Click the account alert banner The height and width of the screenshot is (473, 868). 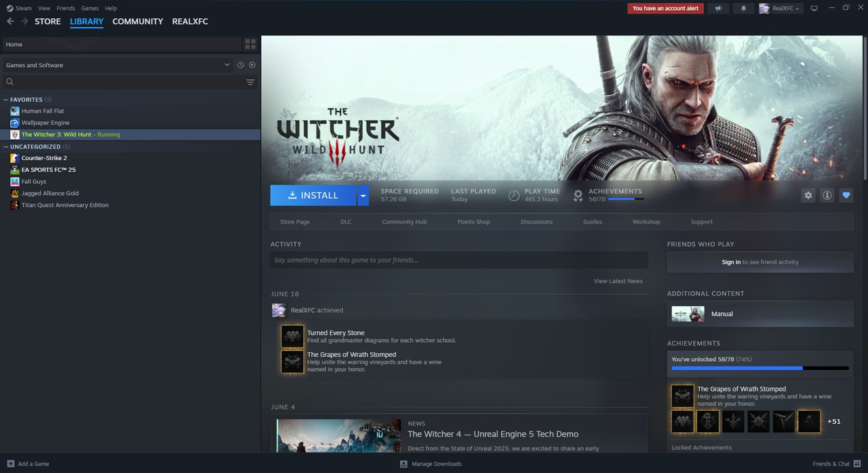665,8
